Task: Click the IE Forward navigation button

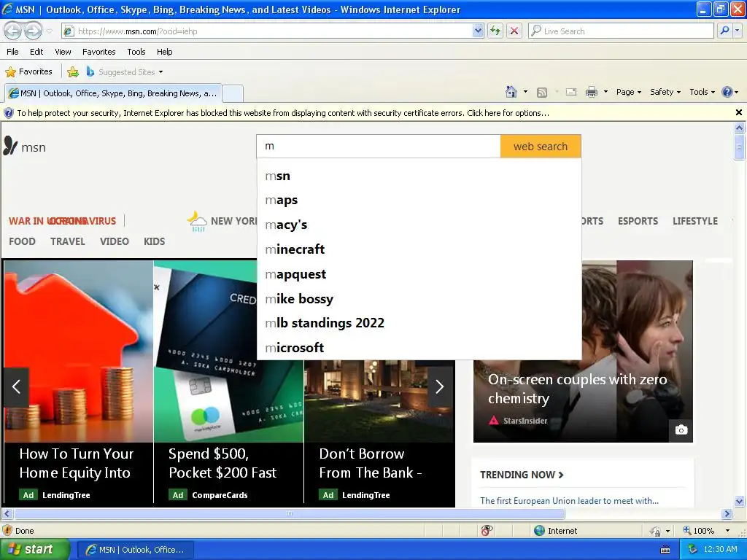Action: [x=33, y=31]
